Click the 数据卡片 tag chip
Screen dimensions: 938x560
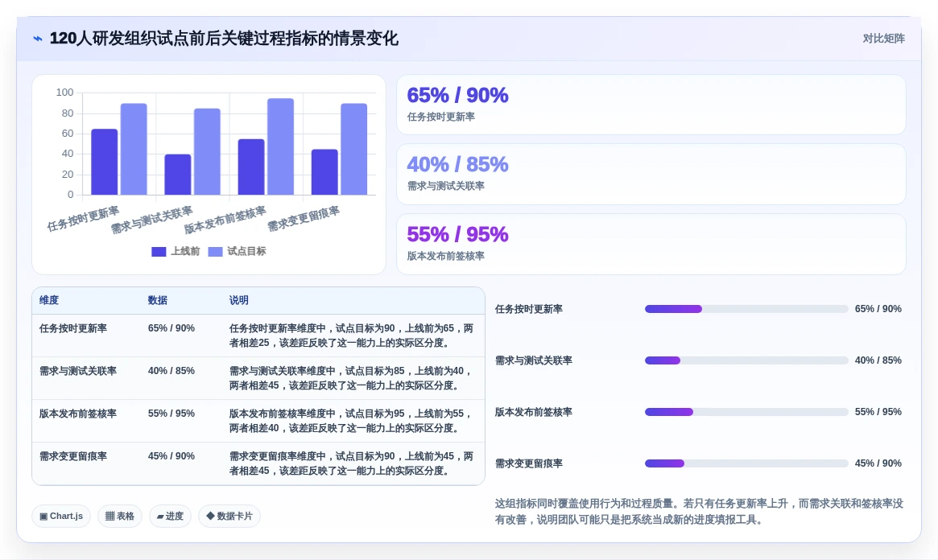click(229, 516)
